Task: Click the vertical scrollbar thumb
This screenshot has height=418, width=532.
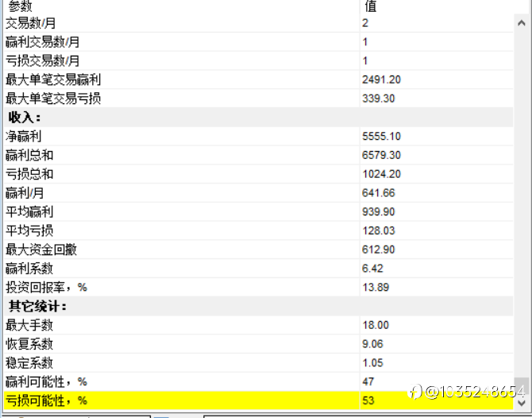Action: click(x=522, y=386)
